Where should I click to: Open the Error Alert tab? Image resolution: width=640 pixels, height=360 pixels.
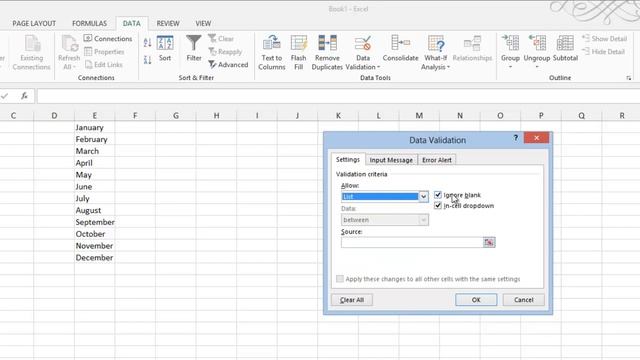[437, 160]
